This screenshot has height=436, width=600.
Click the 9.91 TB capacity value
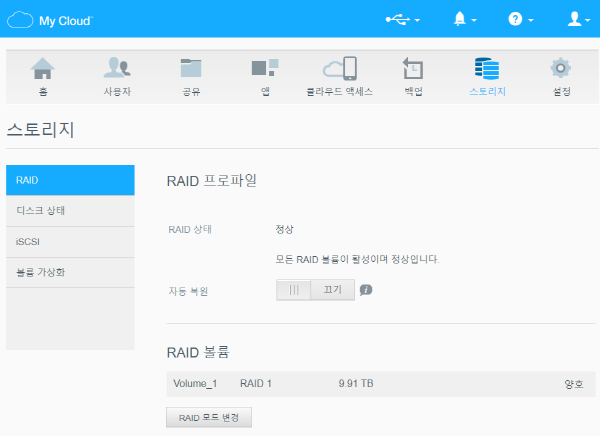point(356,384)
